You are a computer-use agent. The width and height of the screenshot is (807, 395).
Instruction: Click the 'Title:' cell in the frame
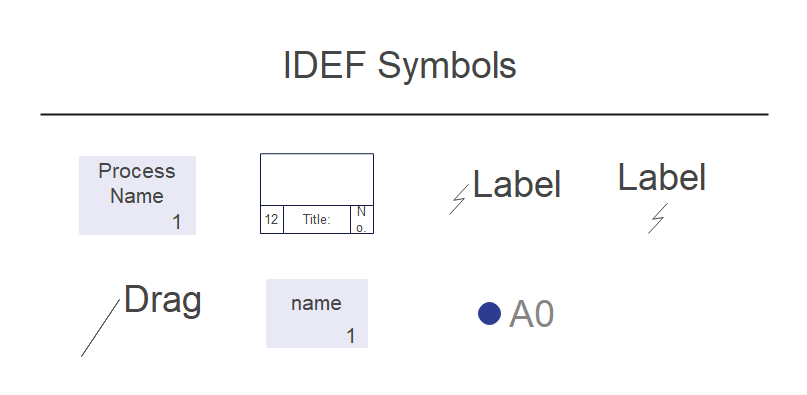317,219
